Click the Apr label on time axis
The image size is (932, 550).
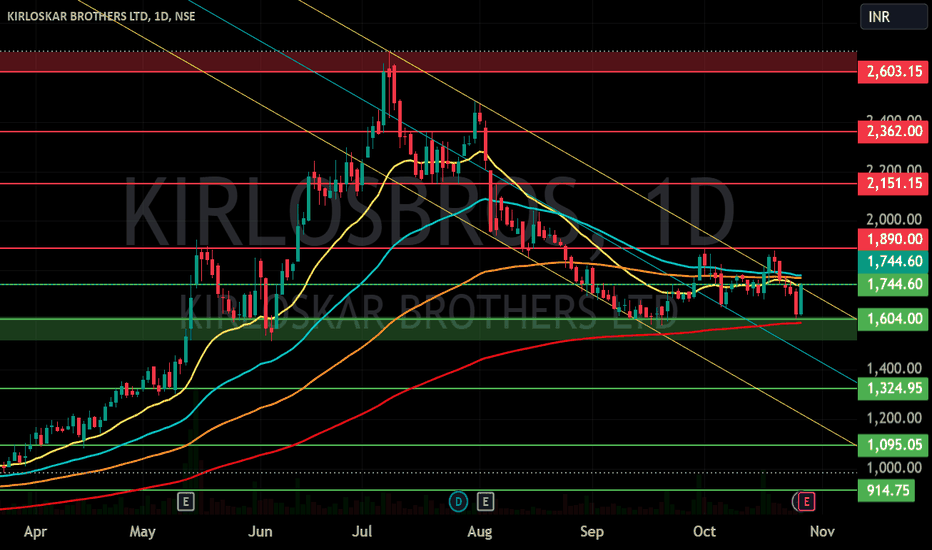pyautogui.click(x=35, y=532)
